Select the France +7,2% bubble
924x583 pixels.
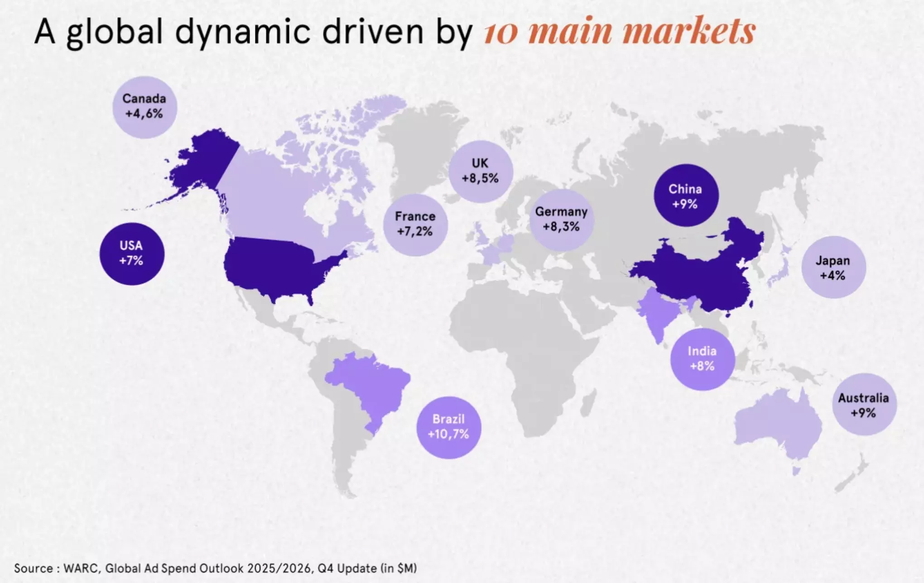(x=415, y=225)
